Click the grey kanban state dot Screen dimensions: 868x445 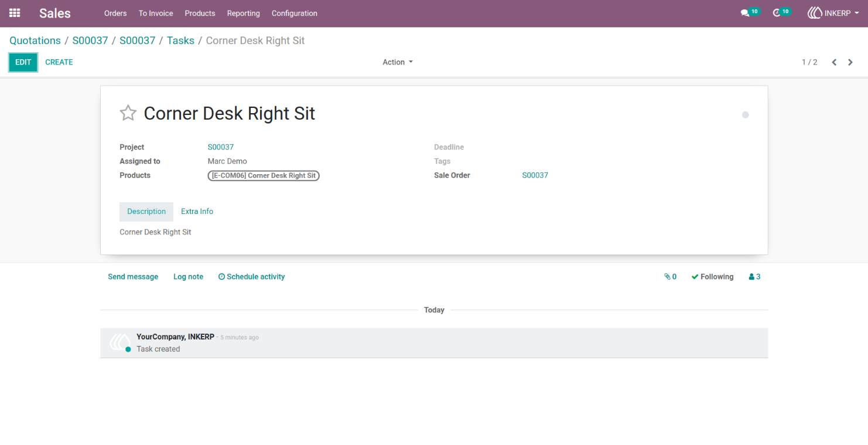tap(745, 115)
